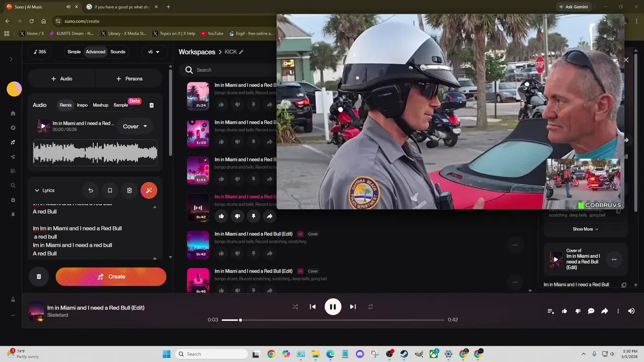Seek on the song progress bar
This screenshot has width=644, height=362.
point(333,320)
